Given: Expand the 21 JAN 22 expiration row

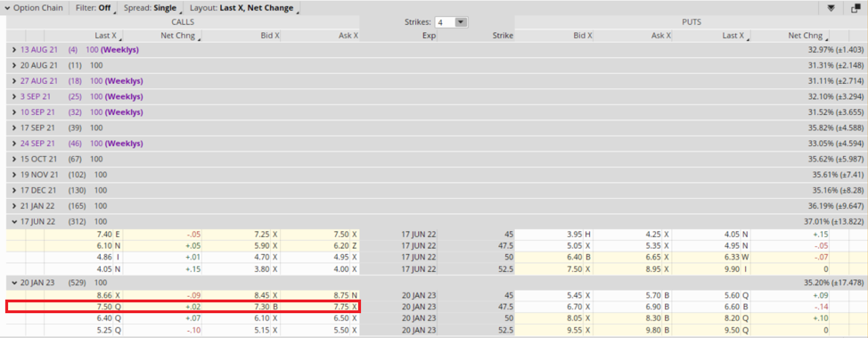Looking at the screenshot, I should pyautogui.click(x=14, y=206).
